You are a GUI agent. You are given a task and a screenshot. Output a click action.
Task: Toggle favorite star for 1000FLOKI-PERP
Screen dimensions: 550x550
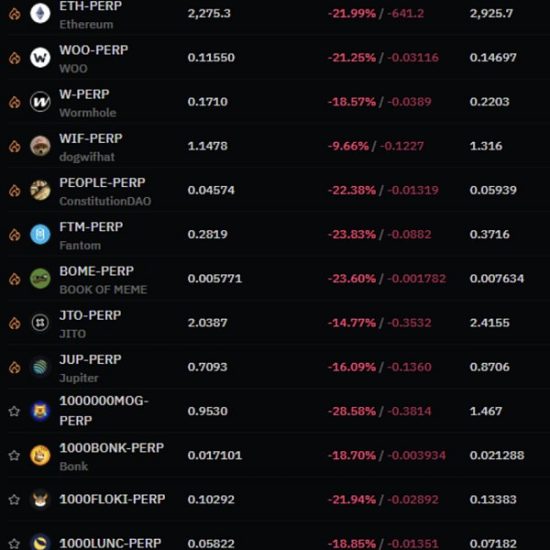click(x=14, y=499)
